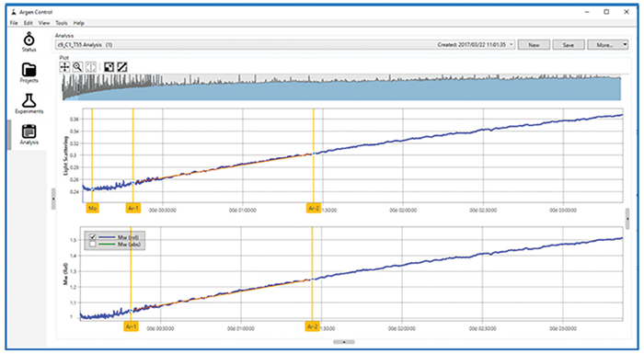
Task: Open the Tools menu
Action: click(x=62, y=23)
